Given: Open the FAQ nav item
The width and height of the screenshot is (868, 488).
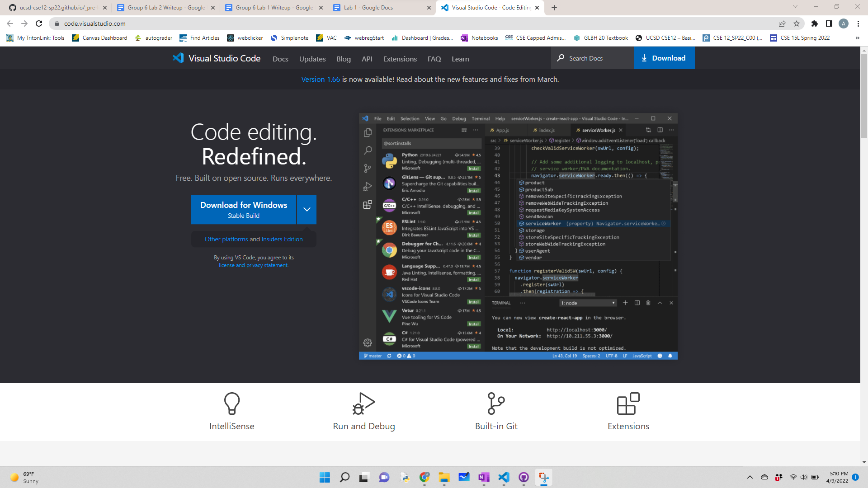Looking at the screenshot, I should click(x=434, y=59).
